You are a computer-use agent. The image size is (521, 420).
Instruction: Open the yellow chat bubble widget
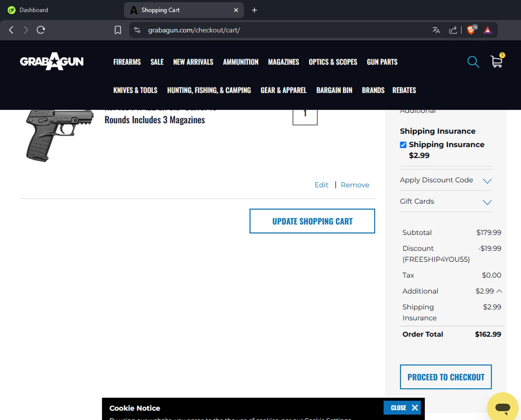(503, 407)
